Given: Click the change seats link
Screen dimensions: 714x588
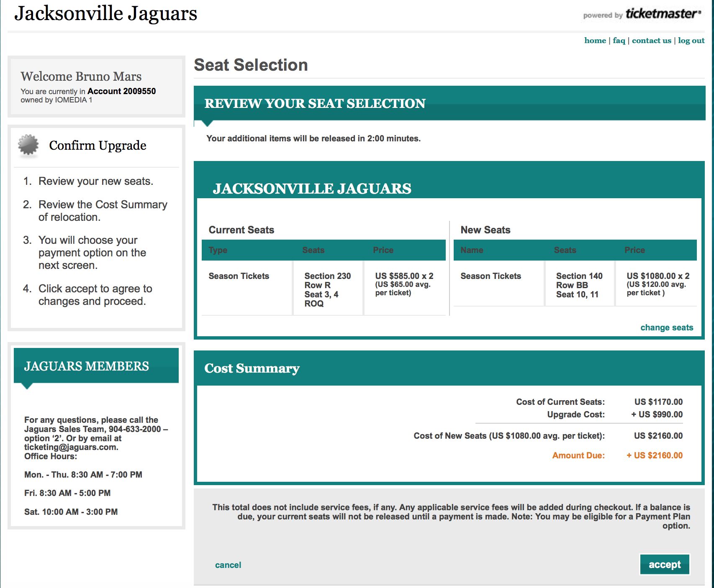Looking at the screenshot, I should (667, 327).
